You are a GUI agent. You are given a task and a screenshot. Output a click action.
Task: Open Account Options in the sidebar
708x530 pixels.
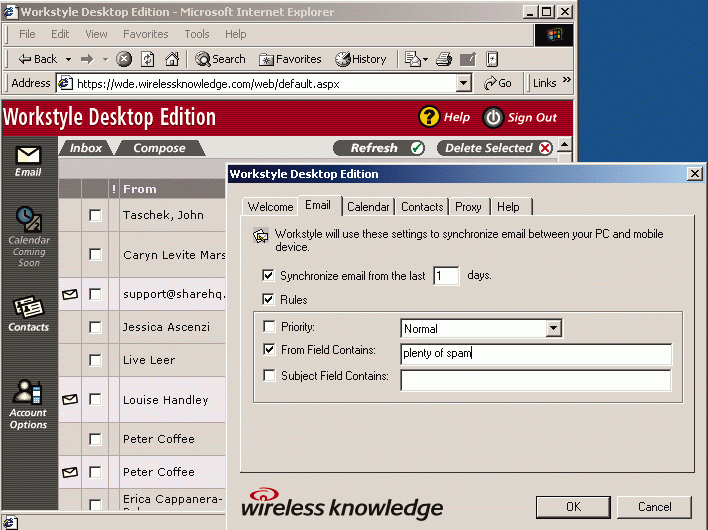click(x=28, y=404)
